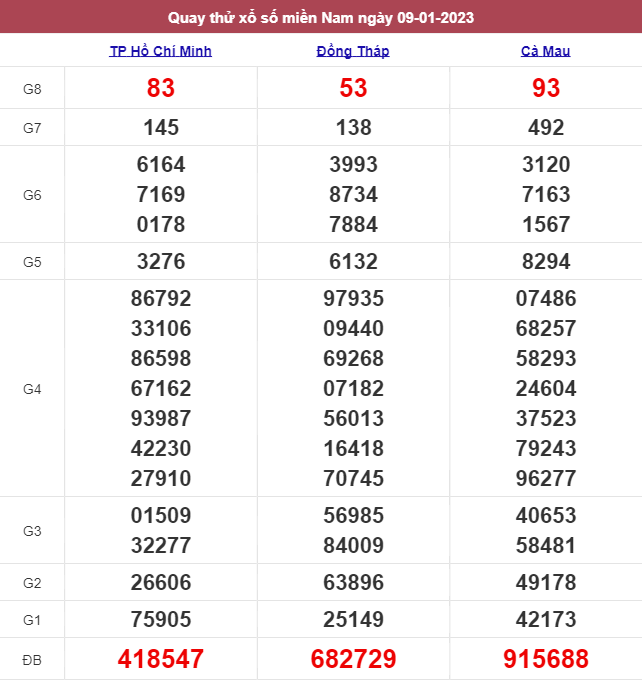Select G2 result 63896
The image size is (642, 680).
(x=353, y=582)
